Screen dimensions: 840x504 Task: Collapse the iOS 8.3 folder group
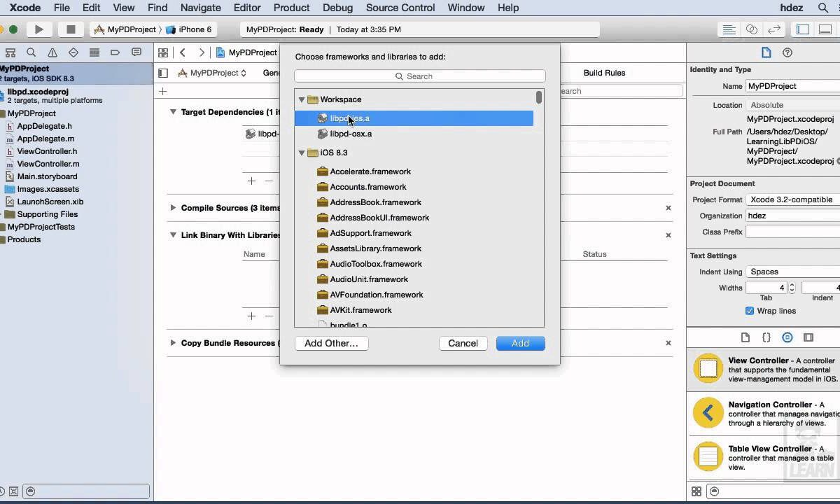coord(302,153)
